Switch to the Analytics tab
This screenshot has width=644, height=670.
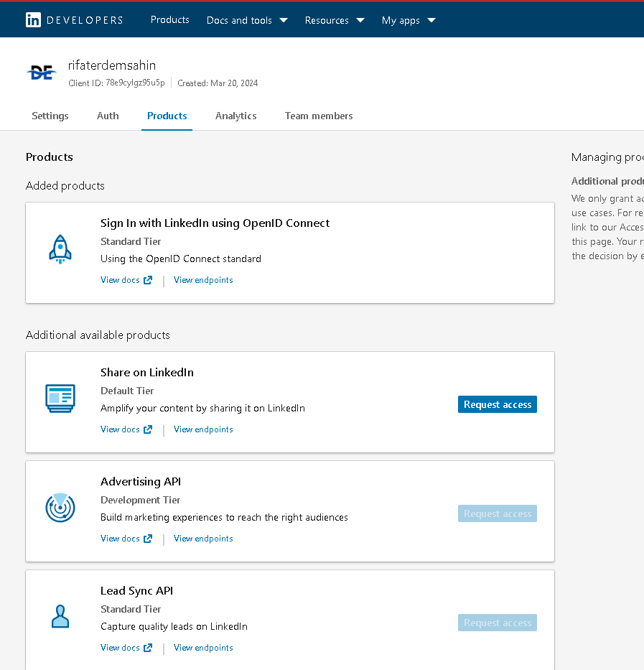236,116
